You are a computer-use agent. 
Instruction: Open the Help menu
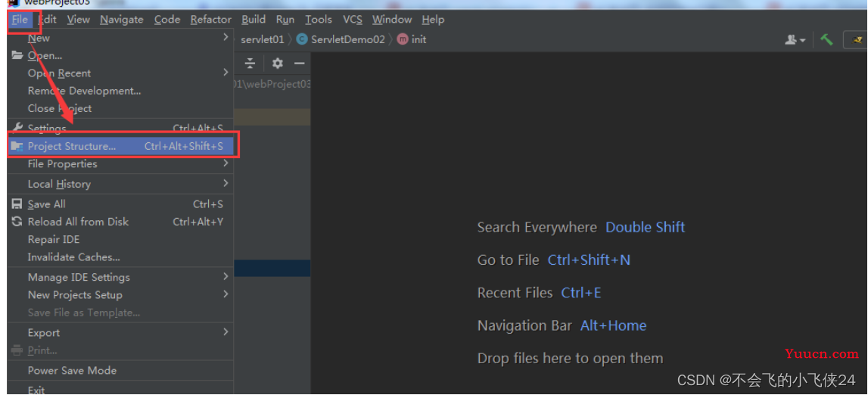pos(433,20)
